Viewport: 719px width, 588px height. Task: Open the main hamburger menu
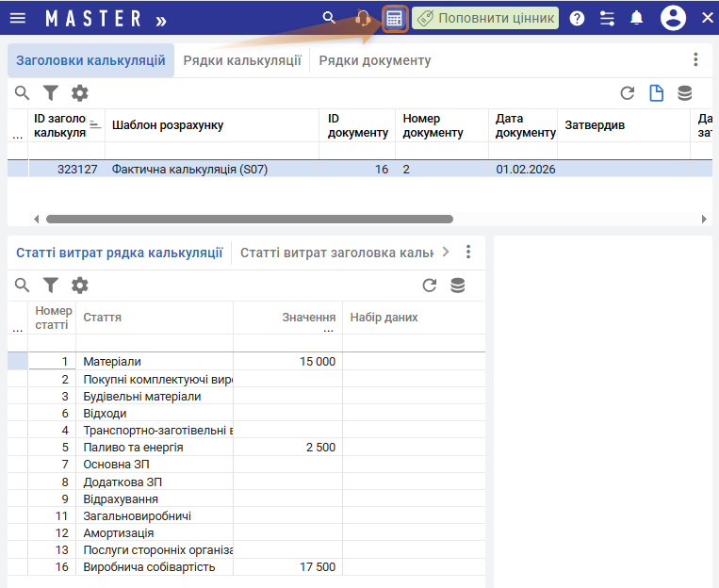(x=18, y=18)
